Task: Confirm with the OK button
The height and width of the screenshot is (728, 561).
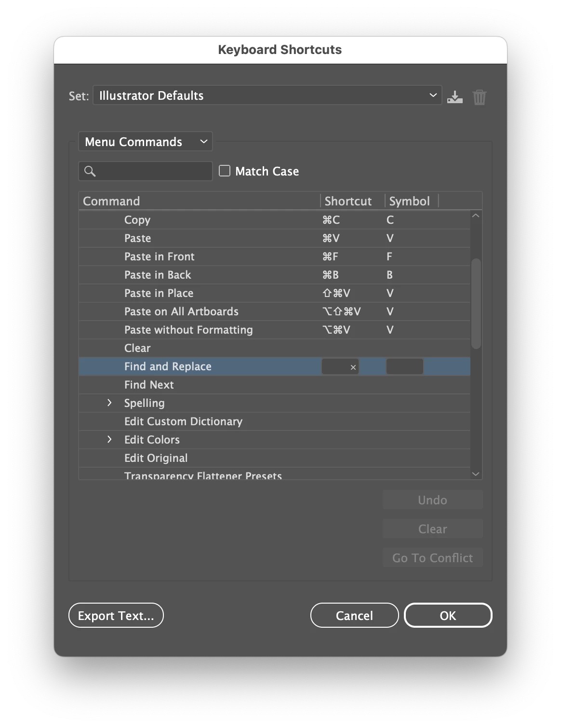Action: click(448, 615)
